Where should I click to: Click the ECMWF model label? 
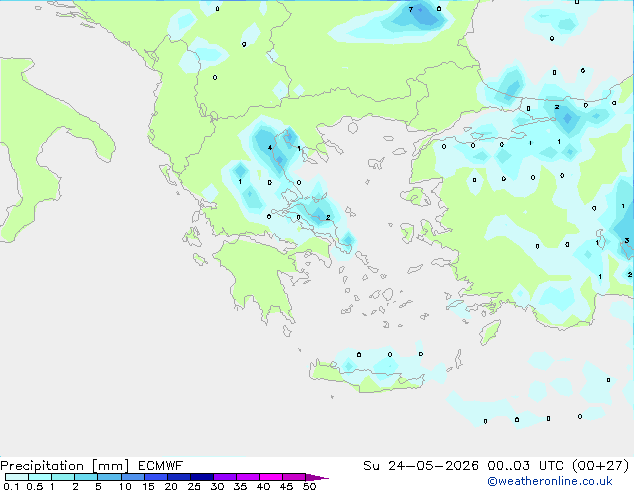point(161,466)
